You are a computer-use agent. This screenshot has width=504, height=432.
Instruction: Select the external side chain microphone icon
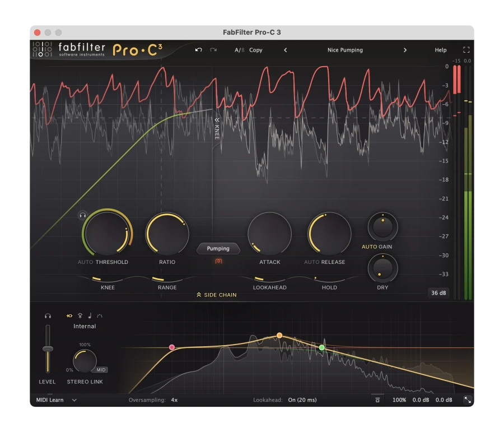tap(80, 316)
